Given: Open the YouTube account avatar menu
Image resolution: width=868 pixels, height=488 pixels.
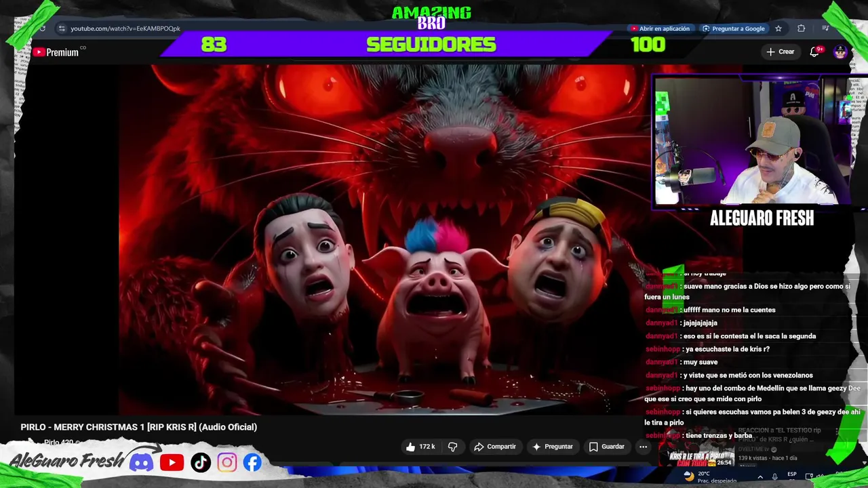Looking at the screenshot, I should [x=840, y=52].
